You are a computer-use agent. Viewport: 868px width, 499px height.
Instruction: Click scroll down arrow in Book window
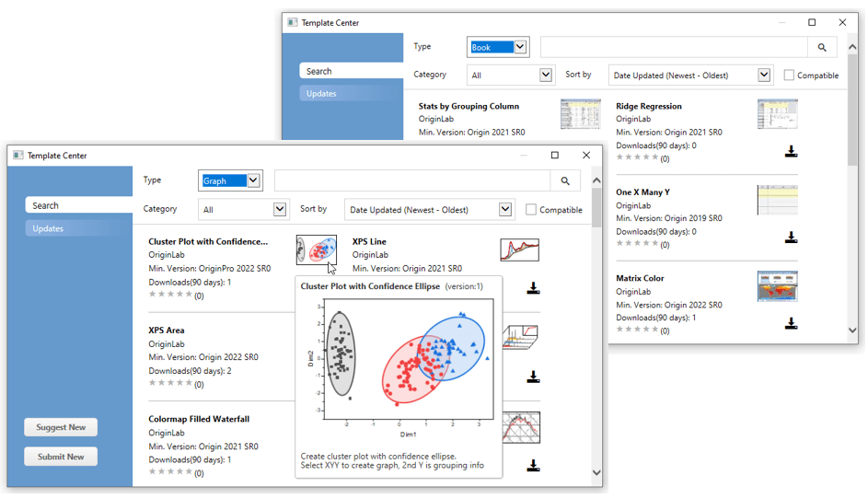coord(852,331)
